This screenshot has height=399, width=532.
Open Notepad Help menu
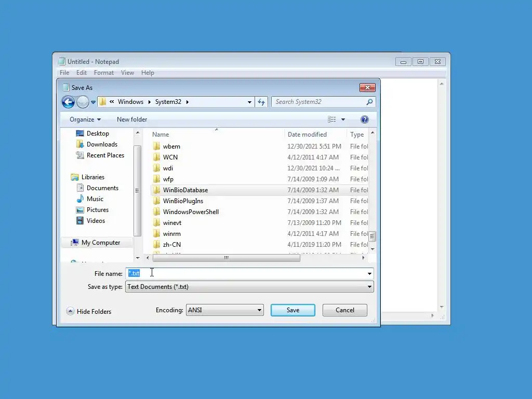coord(148,73)
